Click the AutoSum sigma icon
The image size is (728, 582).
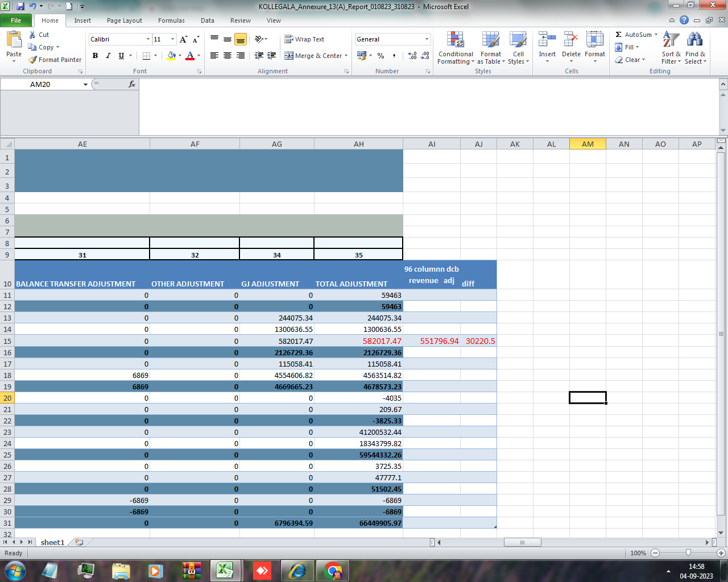(619, 35)
